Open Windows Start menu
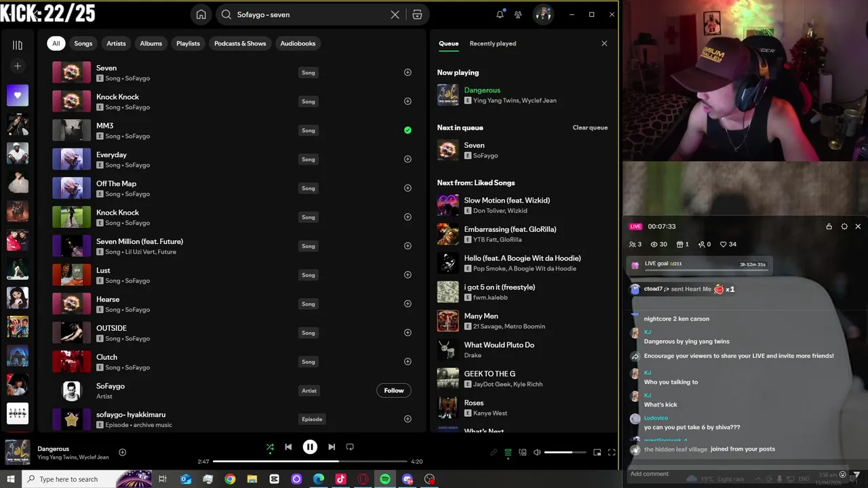 pyautogui.click(x=10, y=479)
